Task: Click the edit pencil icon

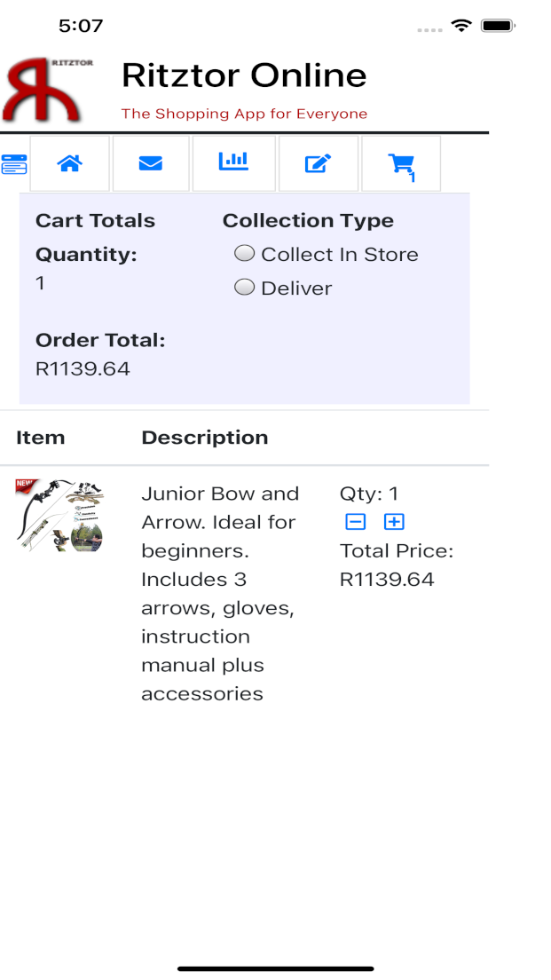Action: click(318, 163)
